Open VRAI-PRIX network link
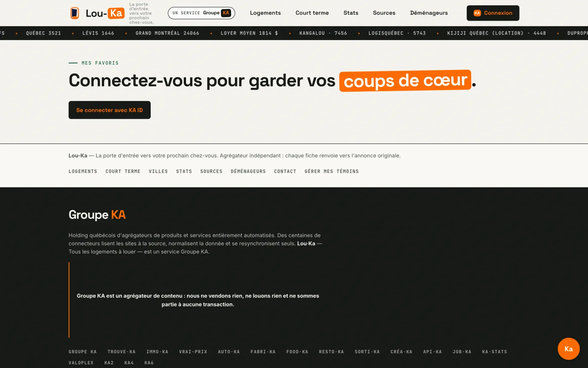 click(x=193, y=352)
